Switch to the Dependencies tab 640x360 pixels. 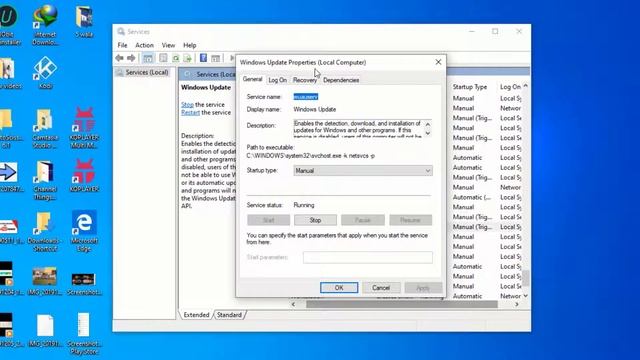341,80
